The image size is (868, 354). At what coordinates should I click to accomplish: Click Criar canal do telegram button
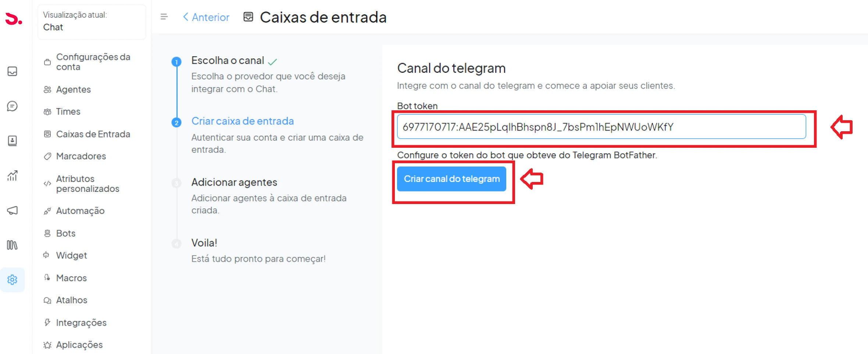click(451, 179)
